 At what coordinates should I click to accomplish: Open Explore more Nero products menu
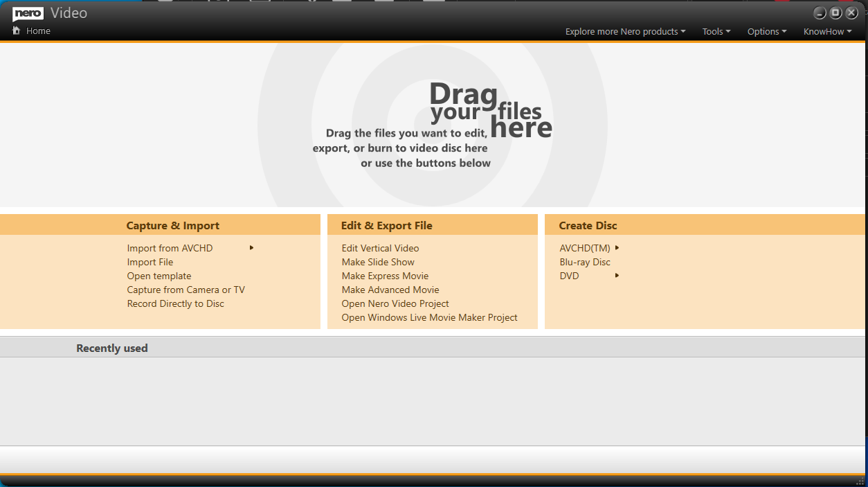point(625,32)
